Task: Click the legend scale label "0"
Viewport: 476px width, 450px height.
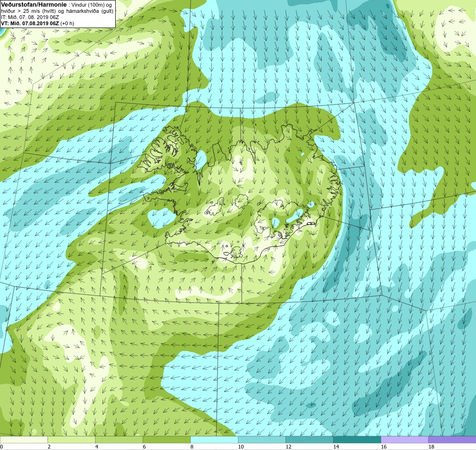Action: tap(1, 447)
